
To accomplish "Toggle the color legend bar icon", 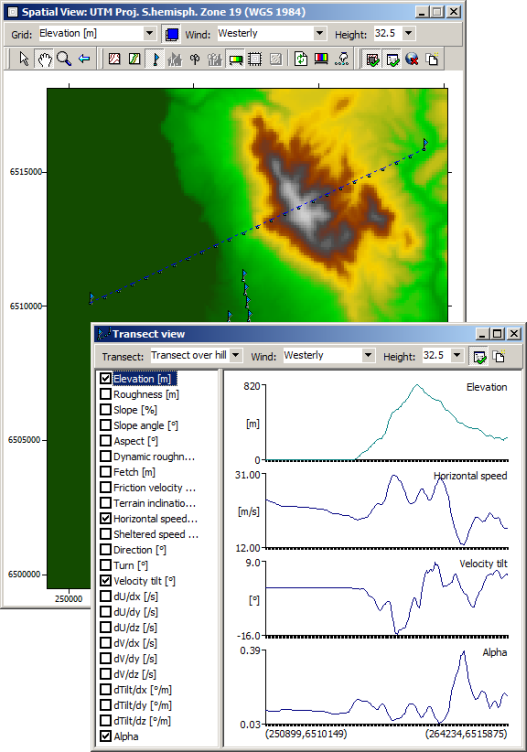I will 235,59.
